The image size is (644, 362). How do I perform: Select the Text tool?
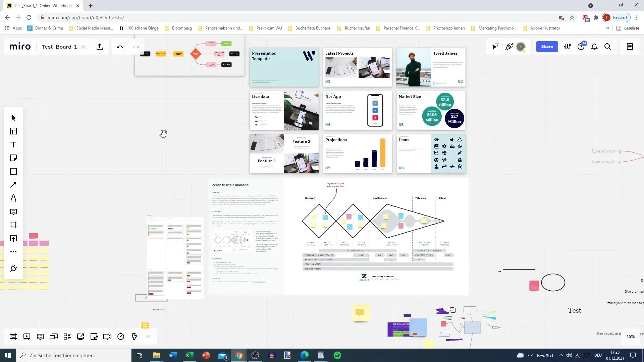click(x=13, y=144)
